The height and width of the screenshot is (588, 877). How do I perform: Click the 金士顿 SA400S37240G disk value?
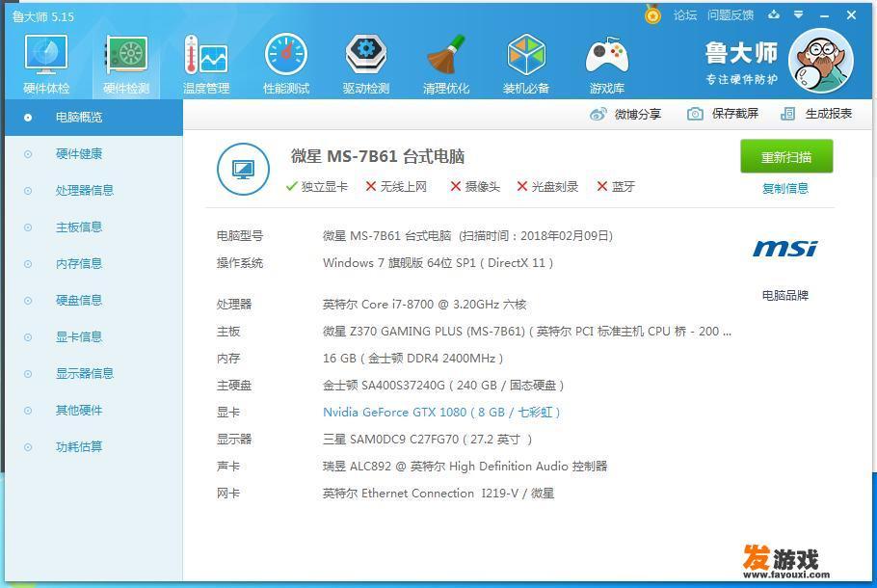click(443, 386)
